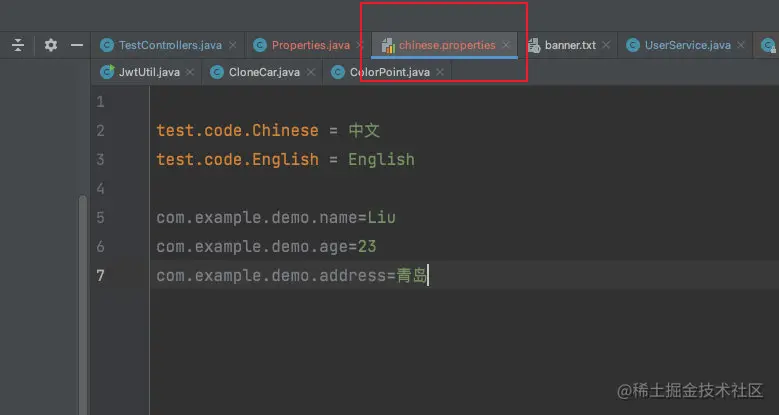Click the value 中文 on line 2
The image size is (779, 415).
coord(364,131)
